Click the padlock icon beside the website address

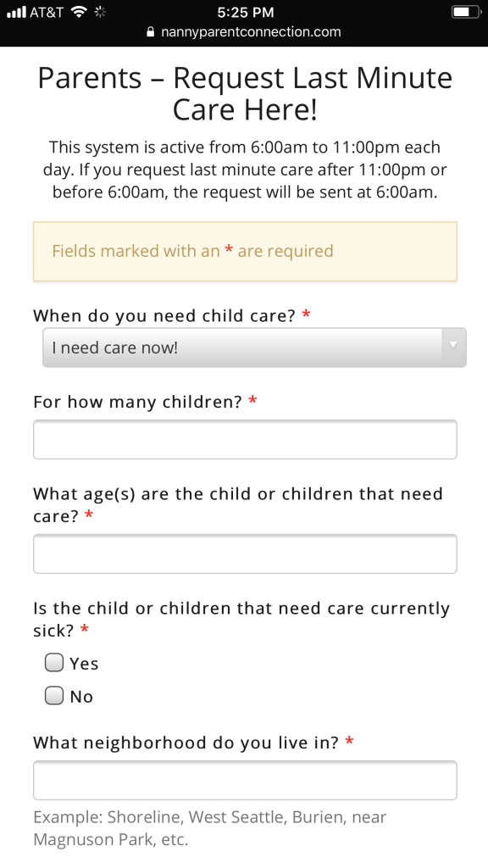(x=150, y=32)
